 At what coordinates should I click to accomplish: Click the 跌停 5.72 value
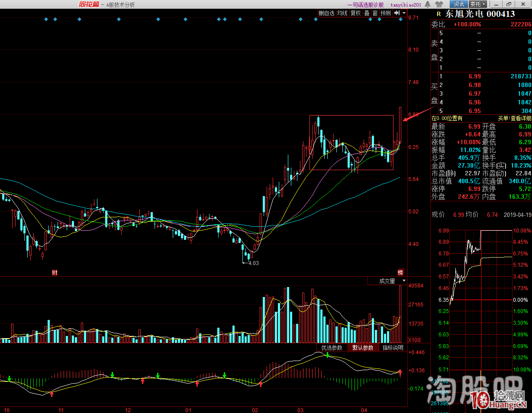tap(525, 189)
